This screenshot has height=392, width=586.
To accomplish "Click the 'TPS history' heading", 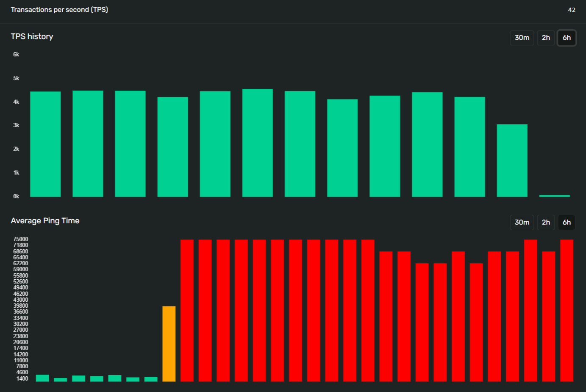I will pos(32,36).
